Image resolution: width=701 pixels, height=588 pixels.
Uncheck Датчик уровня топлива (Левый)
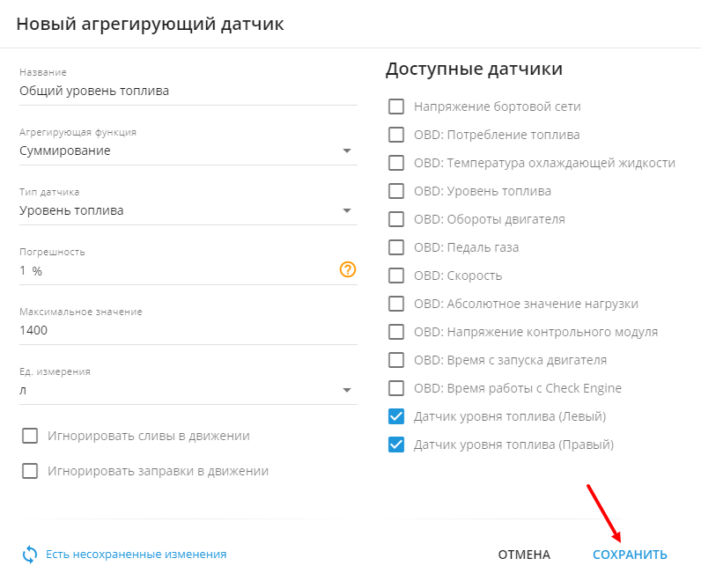click(396, 416)
